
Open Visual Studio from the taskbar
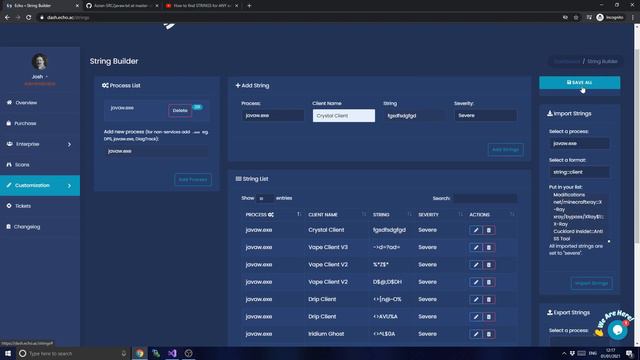click(x=172, y=353)
